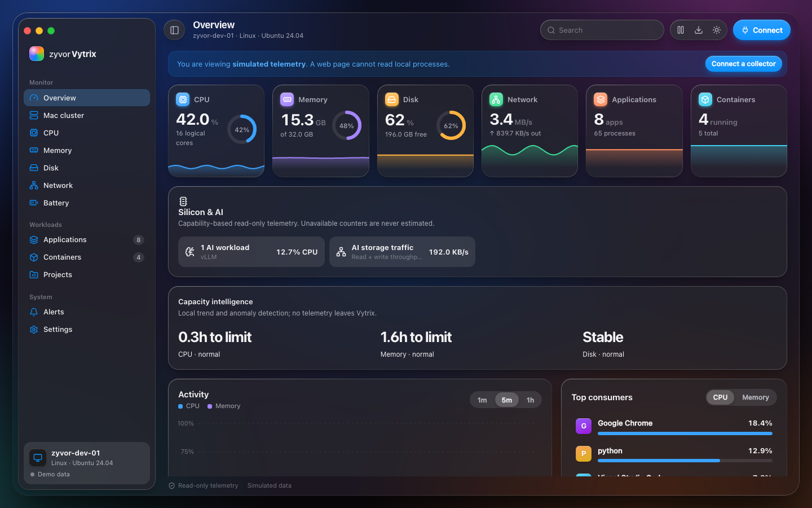Click the python 'P' app icon

tap(584, 454)
